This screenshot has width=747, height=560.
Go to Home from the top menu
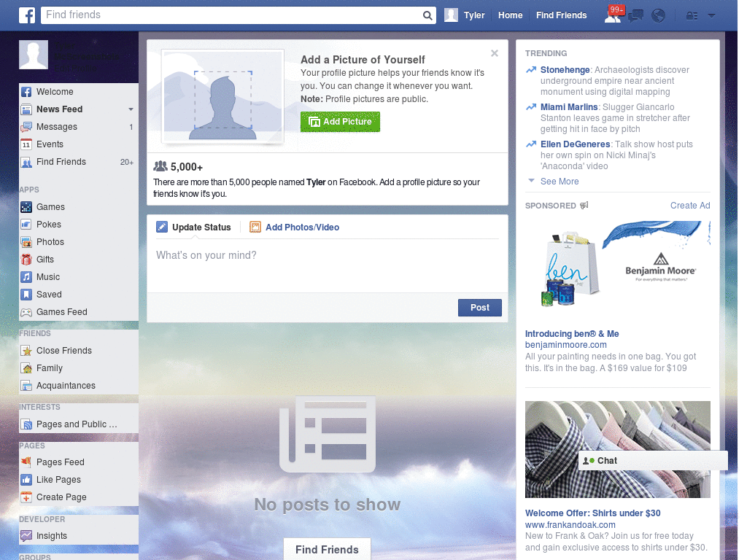coord(510,15)
